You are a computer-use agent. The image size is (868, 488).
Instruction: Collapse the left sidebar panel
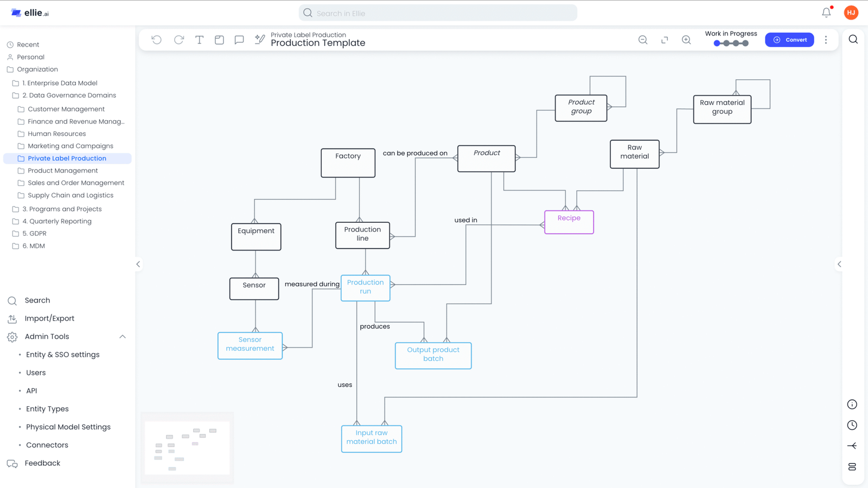coord(138,264)
